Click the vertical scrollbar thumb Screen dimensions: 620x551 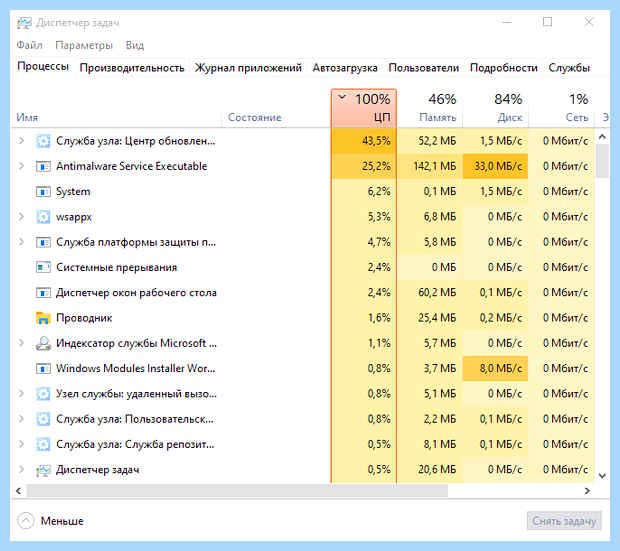point(602,161)
